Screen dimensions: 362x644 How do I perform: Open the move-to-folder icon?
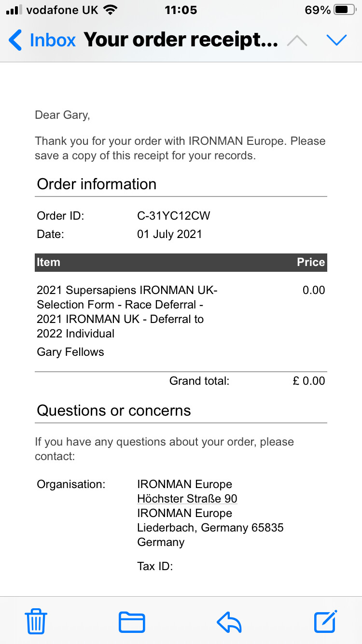click(x=132, y=622)
